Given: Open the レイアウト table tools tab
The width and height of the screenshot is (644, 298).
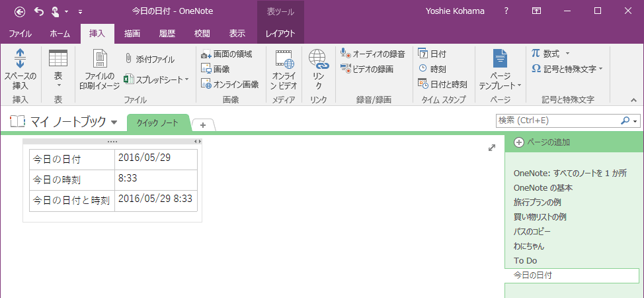Looking at the screenshot, I should [280, 34].
